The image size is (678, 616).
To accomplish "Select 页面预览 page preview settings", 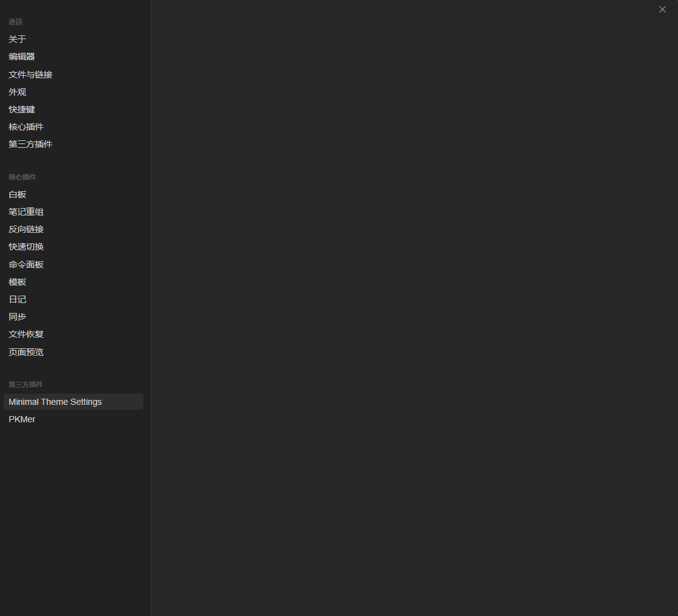I will click(26, 352).
